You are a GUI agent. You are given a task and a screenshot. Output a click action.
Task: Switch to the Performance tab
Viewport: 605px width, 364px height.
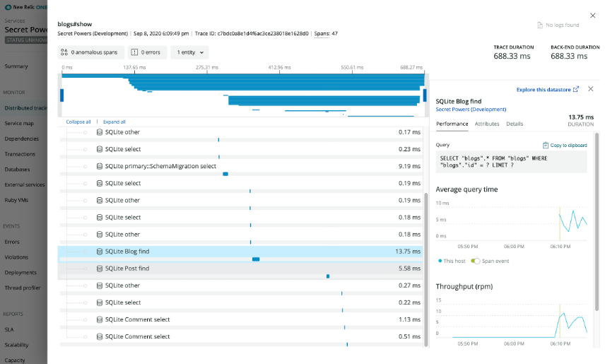pyautogui.click(x=452, y=124)
